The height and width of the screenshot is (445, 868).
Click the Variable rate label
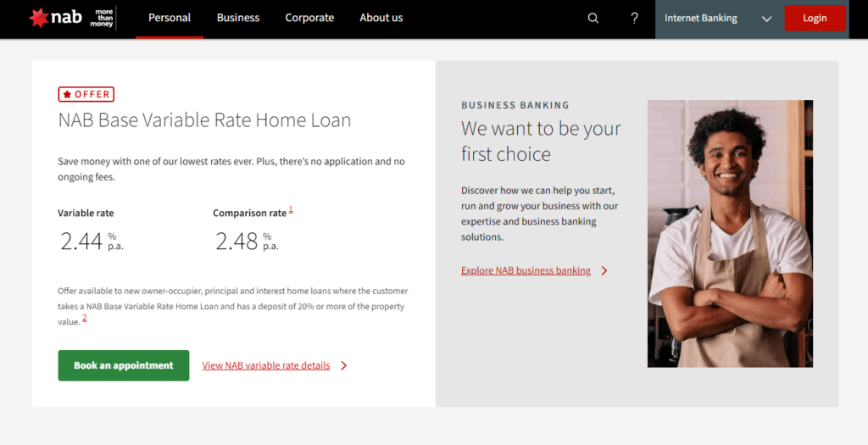point(86,213)
